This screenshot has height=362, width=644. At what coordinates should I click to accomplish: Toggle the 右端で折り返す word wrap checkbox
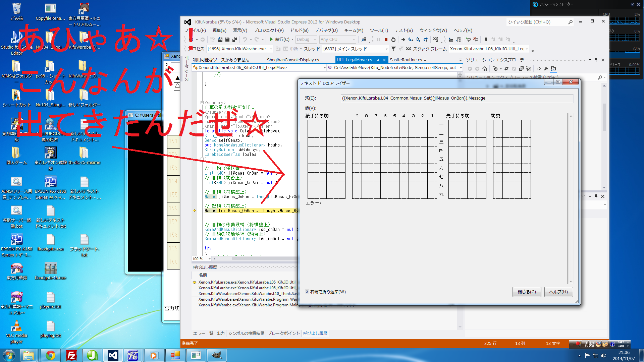307,292
